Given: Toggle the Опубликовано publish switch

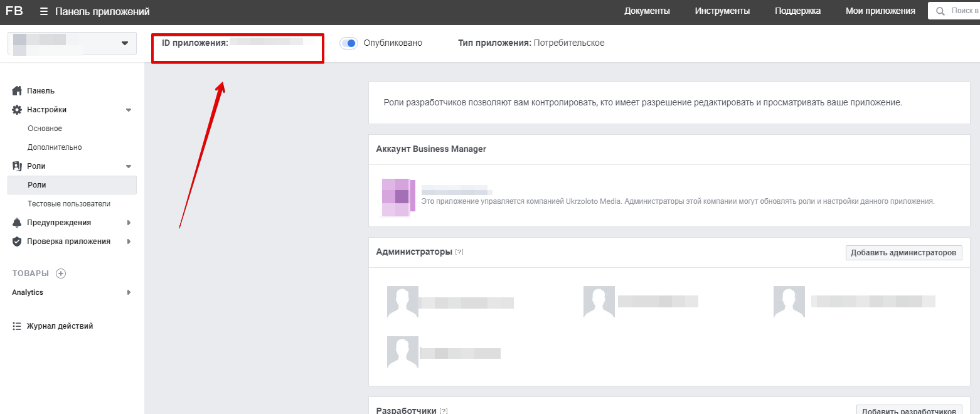Looking at the screenshot, I should (349, 43).
